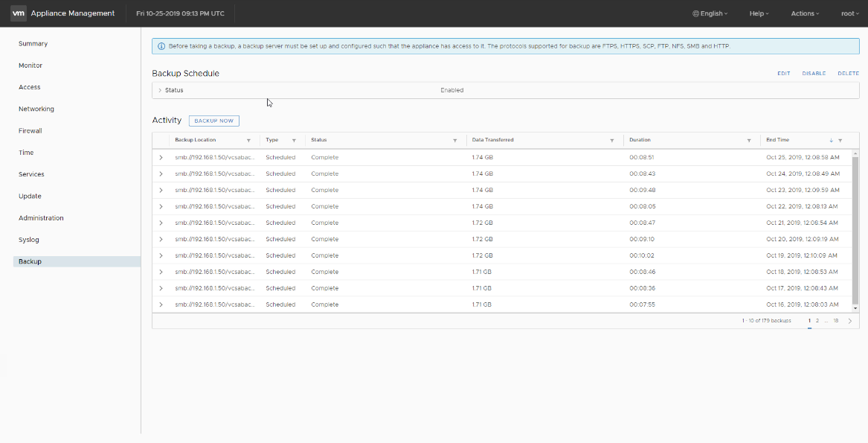
Task: Click the Backup Location column filter icon
Action: (x=248, y=140)
